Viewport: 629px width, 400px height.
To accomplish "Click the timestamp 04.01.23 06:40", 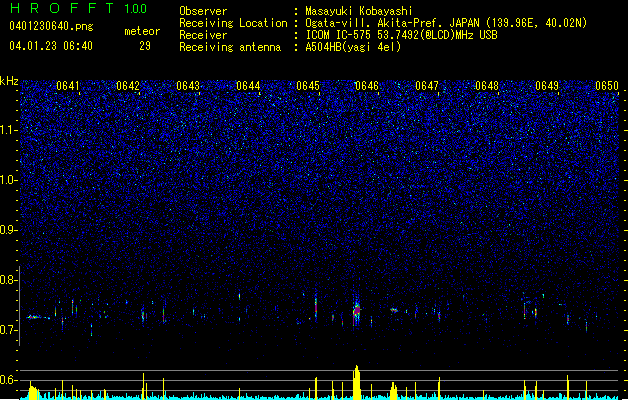I will 51,46.
